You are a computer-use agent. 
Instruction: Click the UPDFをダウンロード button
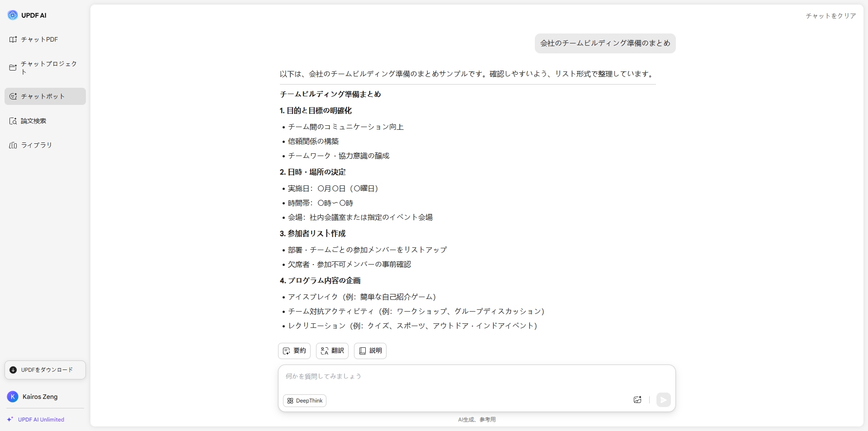pyautogui.click(x=45, y=370)
